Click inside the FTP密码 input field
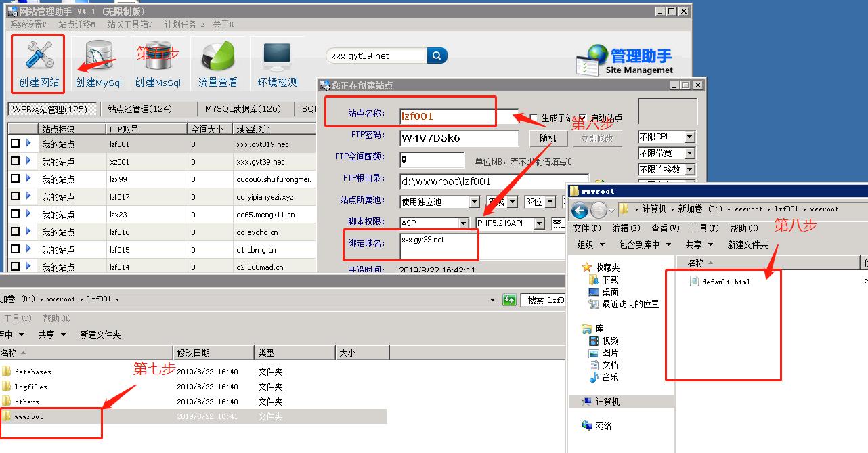This screenshot has width=868, height=453. [x=459, y=138]
